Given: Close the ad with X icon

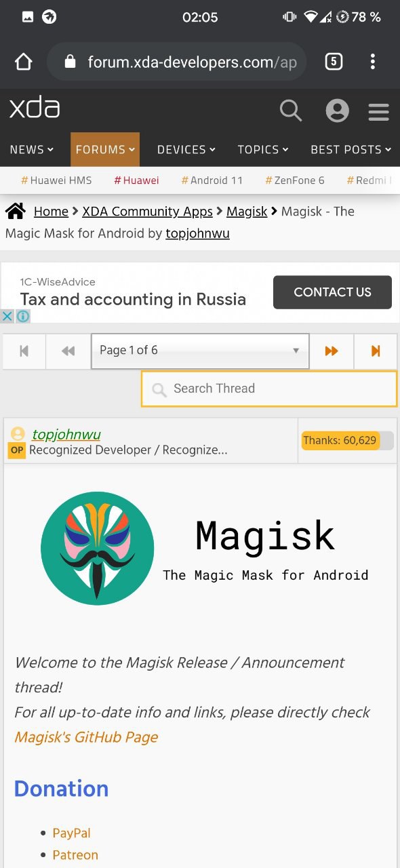Looking at the screenshot, I should coord(7,316).
